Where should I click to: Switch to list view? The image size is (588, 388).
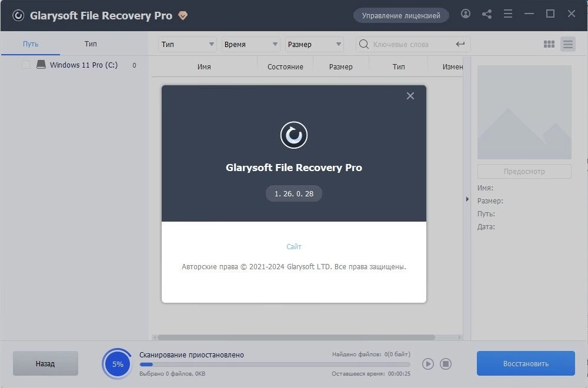(x=568, y=44)
